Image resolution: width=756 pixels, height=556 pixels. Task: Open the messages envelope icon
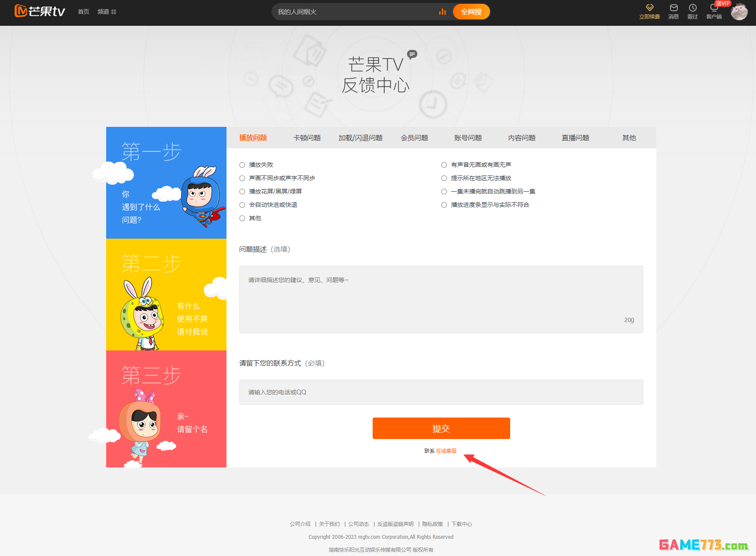pos(673,8)
